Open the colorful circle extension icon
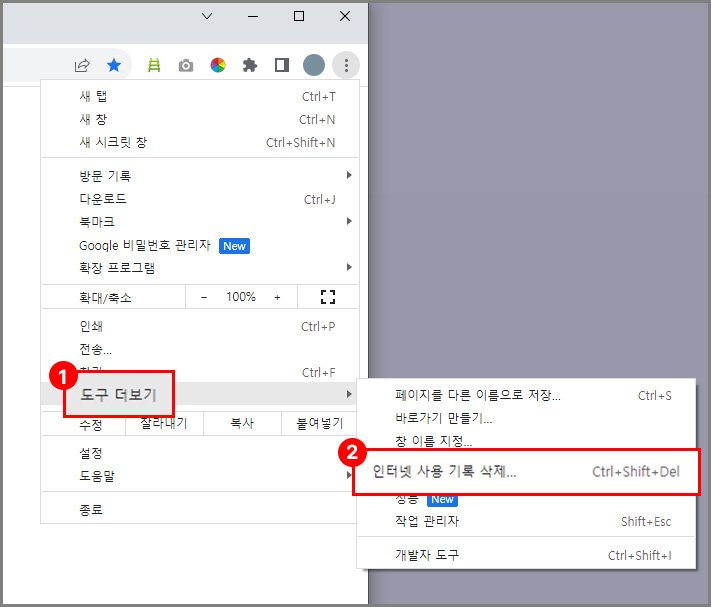The width and height of the screenshot is (711, 607). [x=218, y=66]
